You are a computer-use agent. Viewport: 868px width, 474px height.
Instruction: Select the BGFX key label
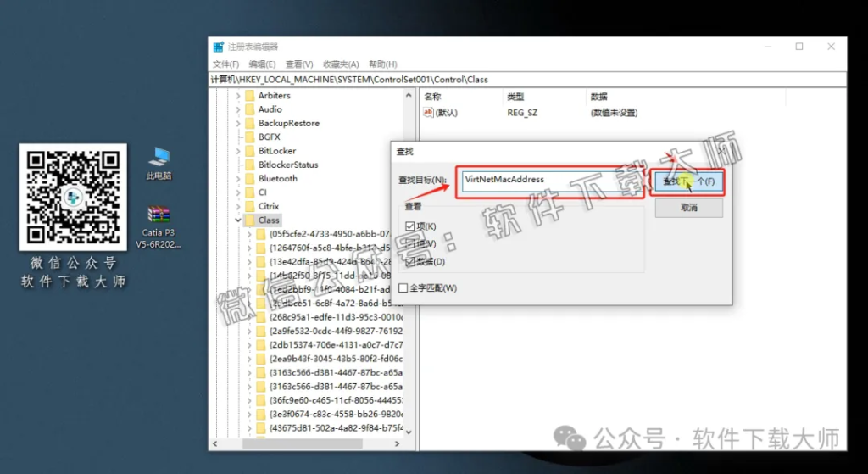(x=270, y=137)
